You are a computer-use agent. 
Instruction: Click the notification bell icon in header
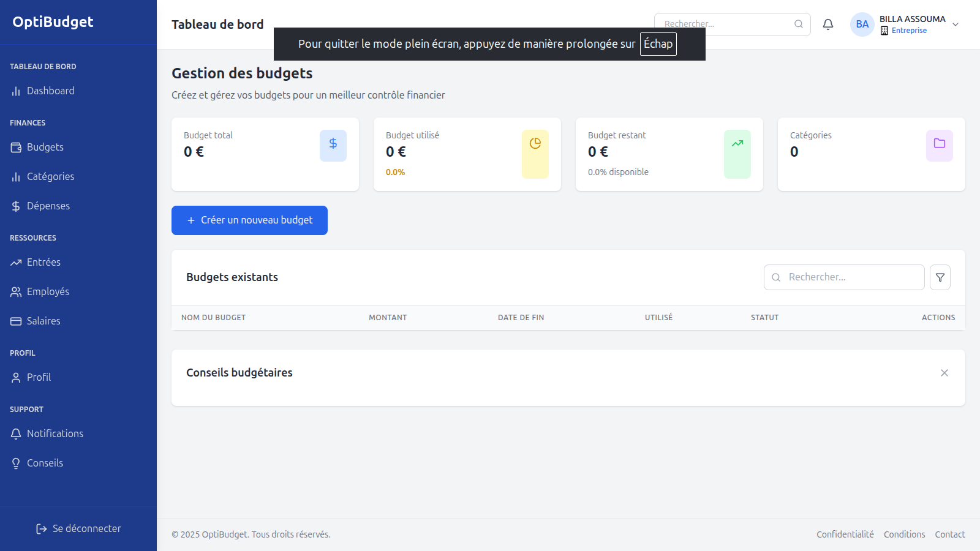pos(828,24)
